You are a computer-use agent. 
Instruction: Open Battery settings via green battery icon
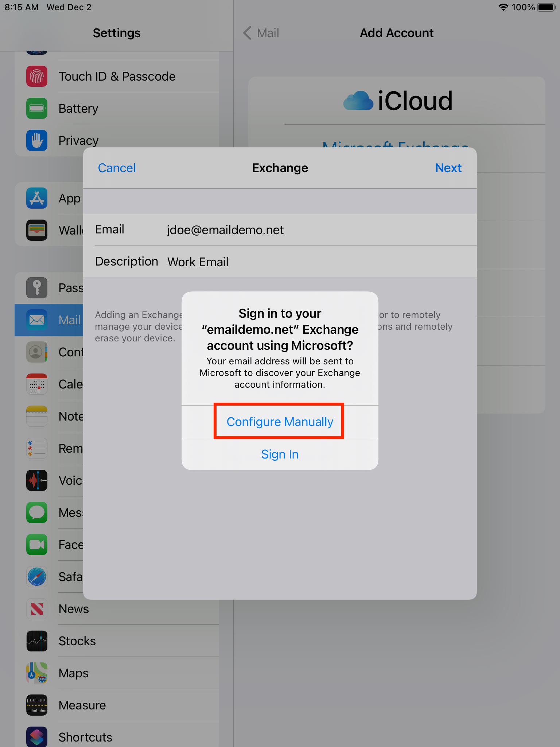tap(37, 108)
